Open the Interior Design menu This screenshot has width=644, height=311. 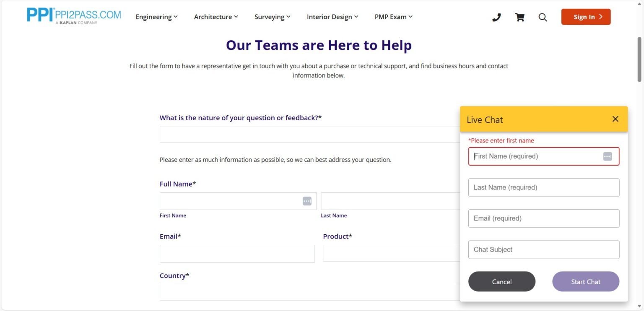tap(332, 17)
